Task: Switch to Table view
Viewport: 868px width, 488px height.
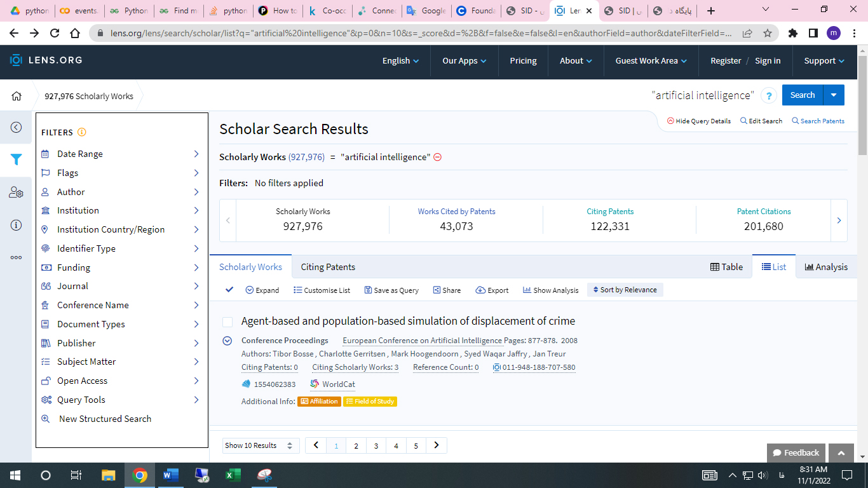Action: tap(726, 267)
